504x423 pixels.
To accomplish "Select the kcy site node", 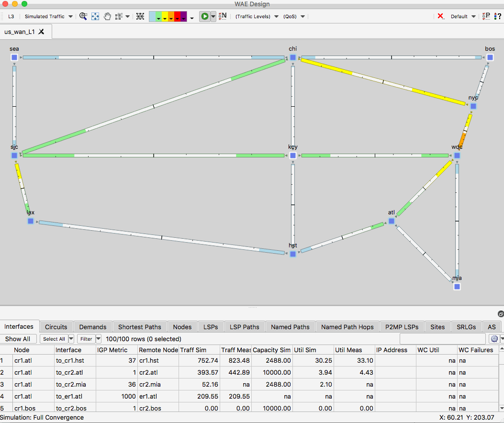I will 293,156.
